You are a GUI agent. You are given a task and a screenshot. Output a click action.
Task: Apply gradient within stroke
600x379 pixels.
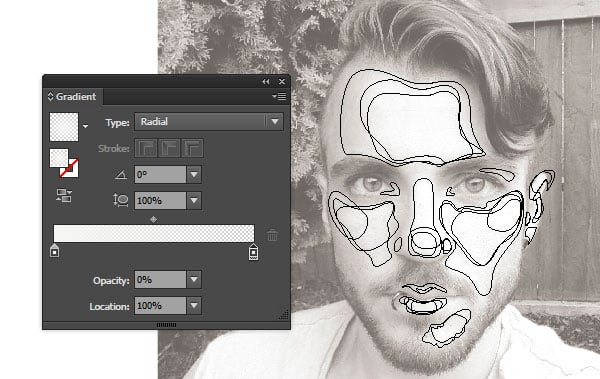point(146,148)
